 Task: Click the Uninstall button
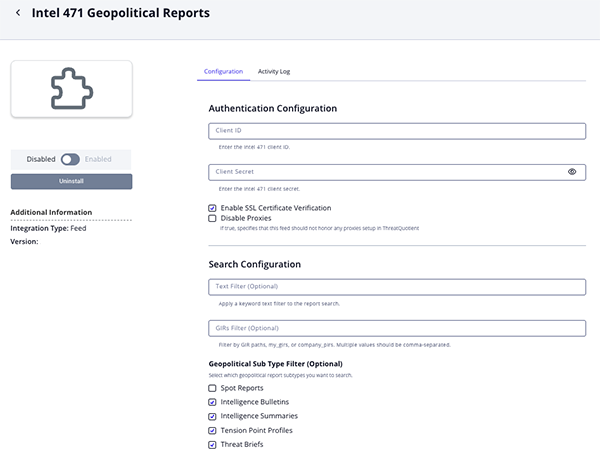pyautogui.click(x=72, y=181)
